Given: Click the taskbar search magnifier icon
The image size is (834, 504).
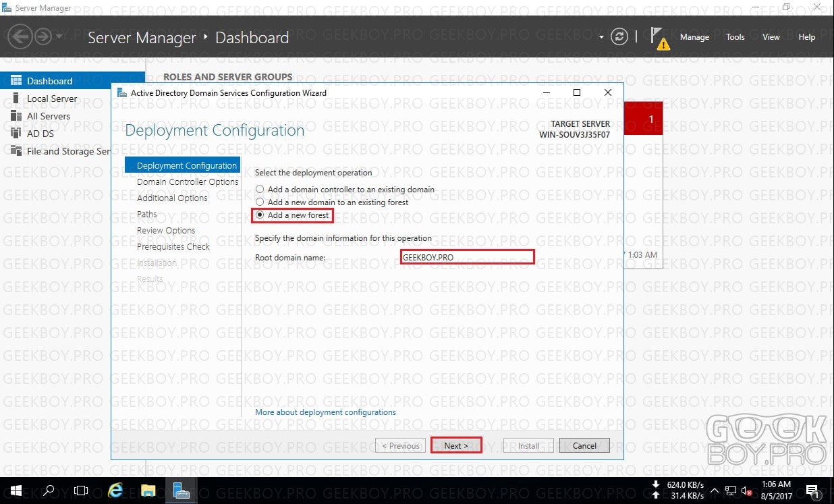Looking at the screenshot, I should (49, 491).
